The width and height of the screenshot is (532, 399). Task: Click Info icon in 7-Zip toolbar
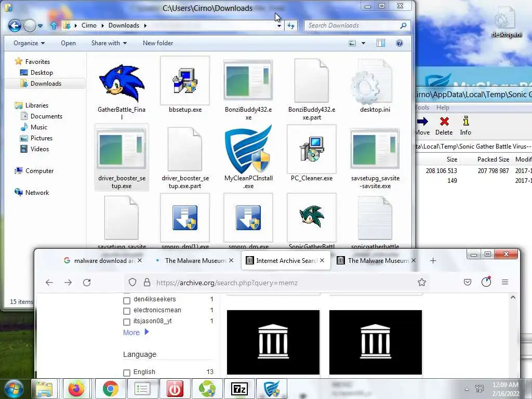(465, 126)
